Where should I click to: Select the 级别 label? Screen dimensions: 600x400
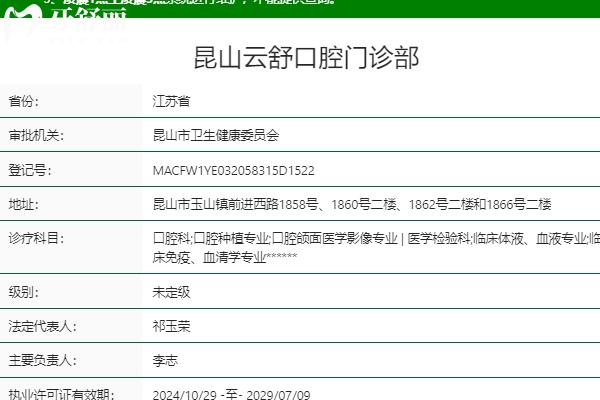pyautogui.click(x=23, y=292)
